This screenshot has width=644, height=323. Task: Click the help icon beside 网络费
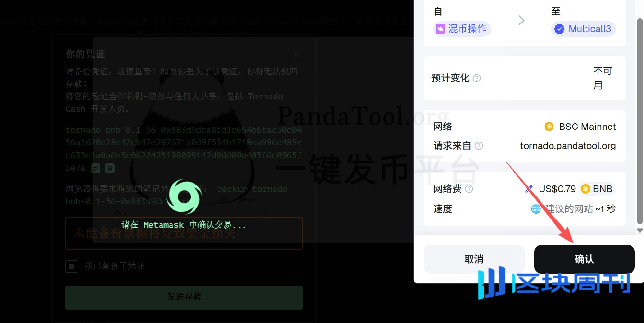click(x=469, y=189)
